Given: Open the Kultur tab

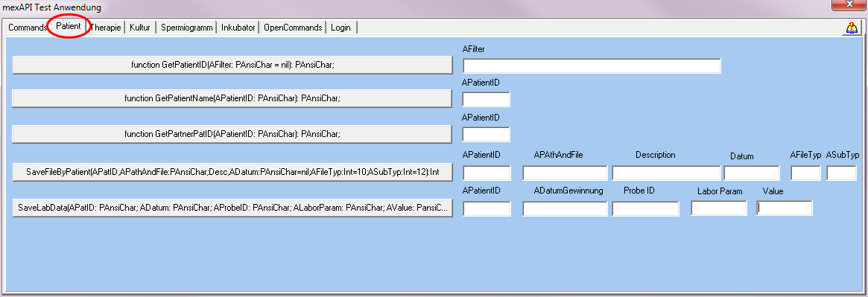Looking at the screenshot, I should [x=140, y=28].
